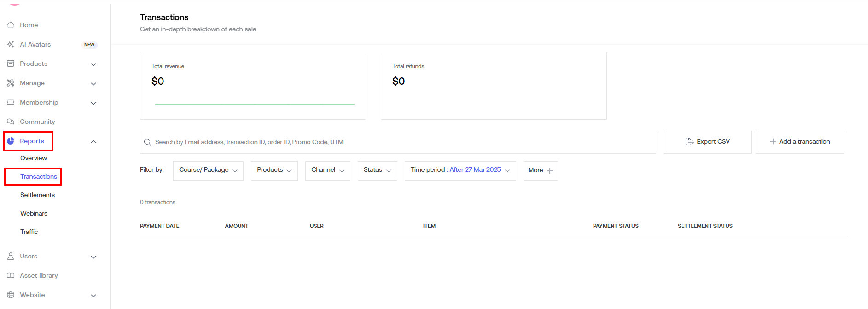Click the AI Avatars sparkle icon
868x309 pixels.
coord(11,44)
